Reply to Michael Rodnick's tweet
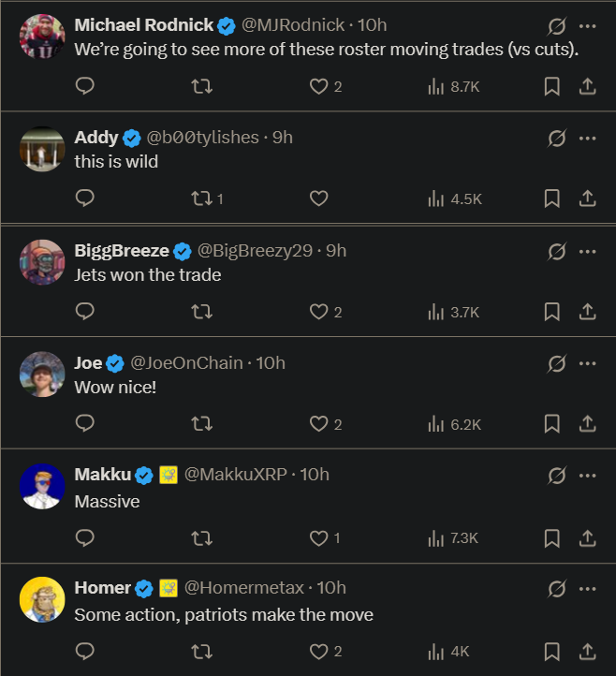This screenshot has width=616, height=676. [x=85, y=86]
